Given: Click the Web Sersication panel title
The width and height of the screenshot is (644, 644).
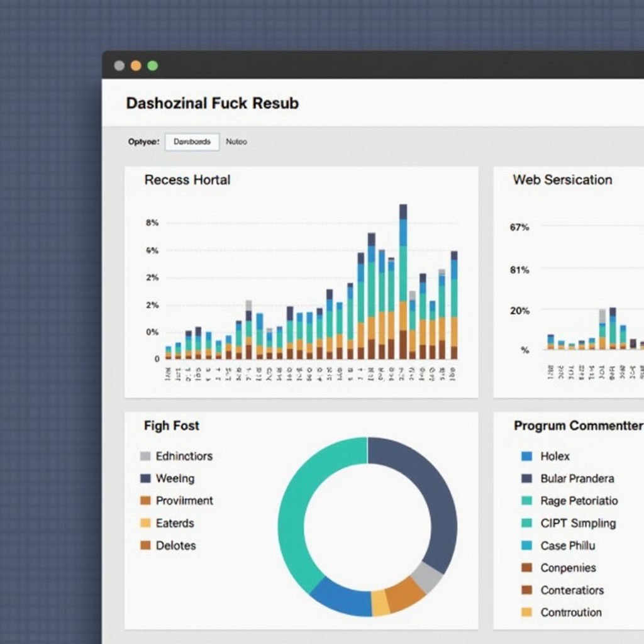Looking at the screenshot, I should [x=562, y=180].
